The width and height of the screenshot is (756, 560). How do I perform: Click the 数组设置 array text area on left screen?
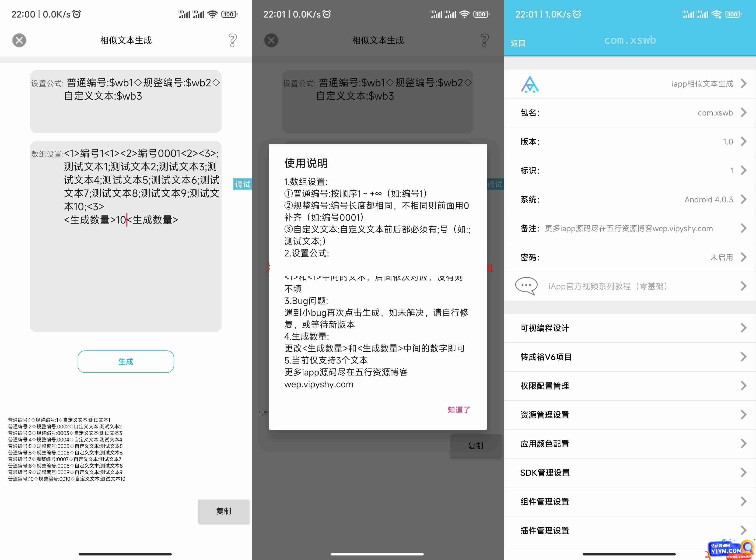point(126,236)
